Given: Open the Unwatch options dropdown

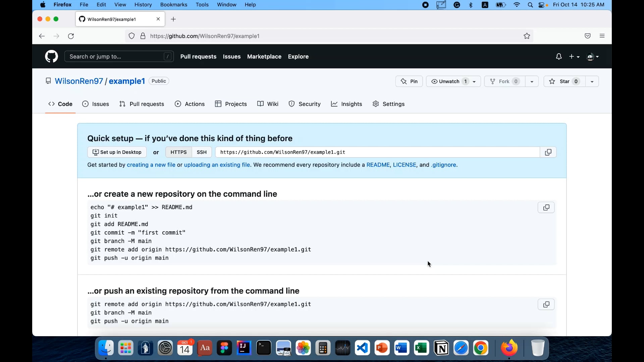Looking at the screenshot, I should tap(473, 81).
